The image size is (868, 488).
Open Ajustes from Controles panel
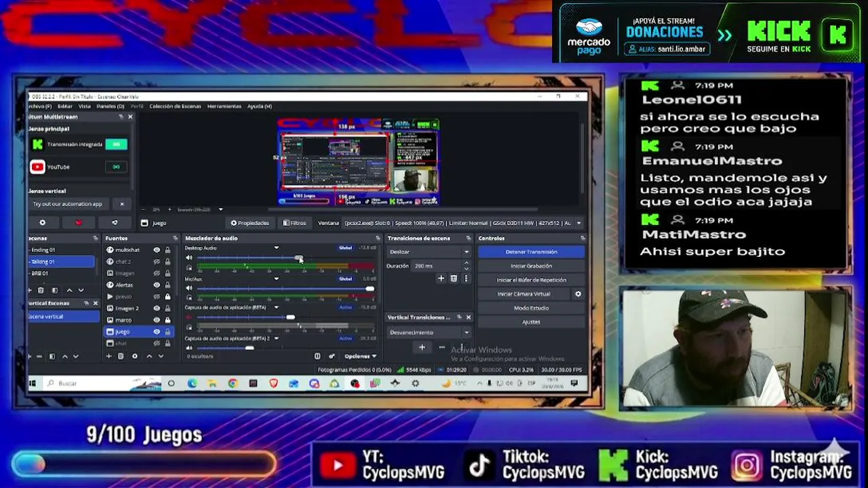click(x=531, y=322)
